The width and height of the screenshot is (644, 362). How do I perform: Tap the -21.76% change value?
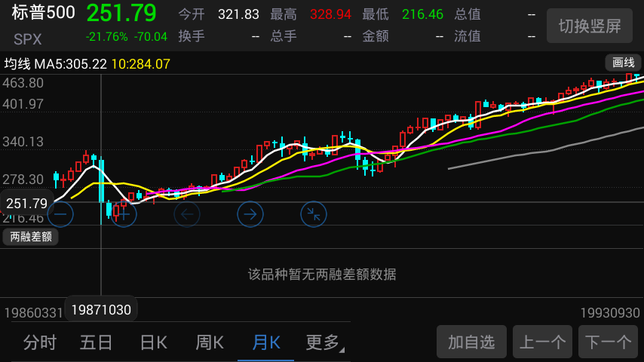(107, 36)
